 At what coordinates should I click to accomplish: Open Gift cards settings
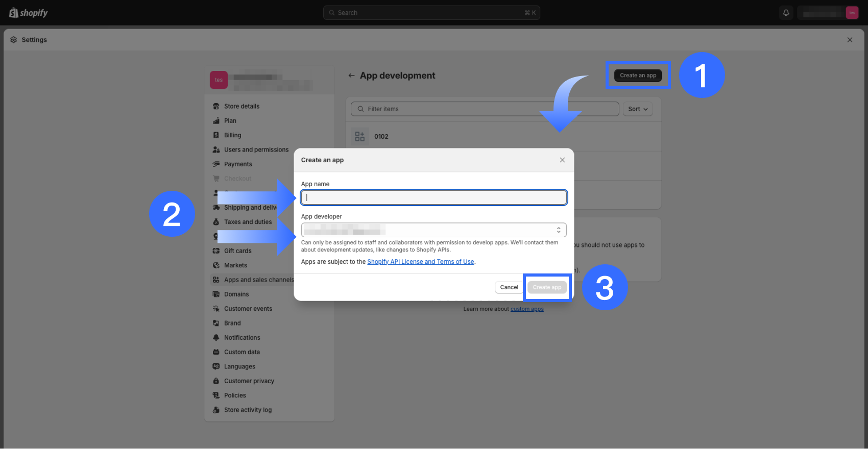tap(237, 251)
